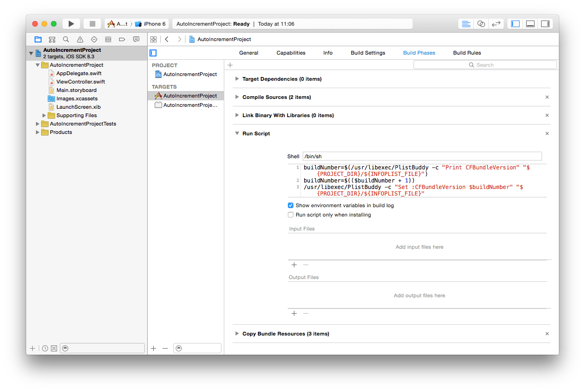Hide the project and targets list
This screenshot has height=392, width=585.
[153, 53]
